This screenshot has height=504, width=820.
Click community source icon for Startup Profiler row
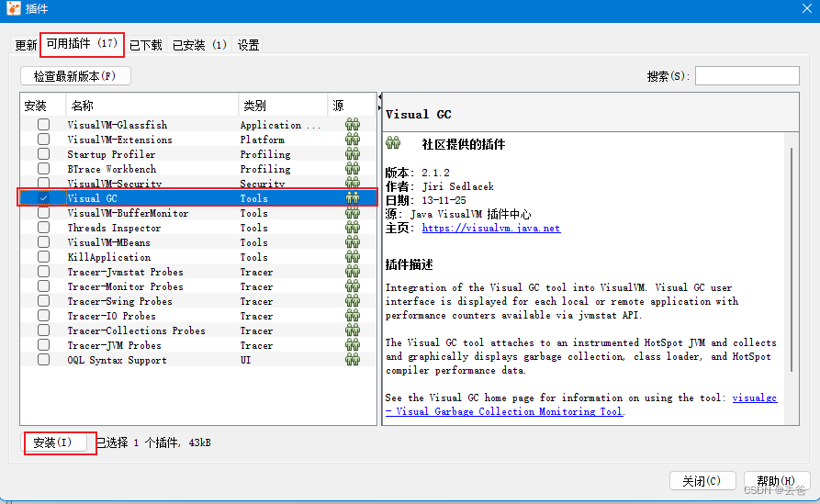[x=353, y=153]
